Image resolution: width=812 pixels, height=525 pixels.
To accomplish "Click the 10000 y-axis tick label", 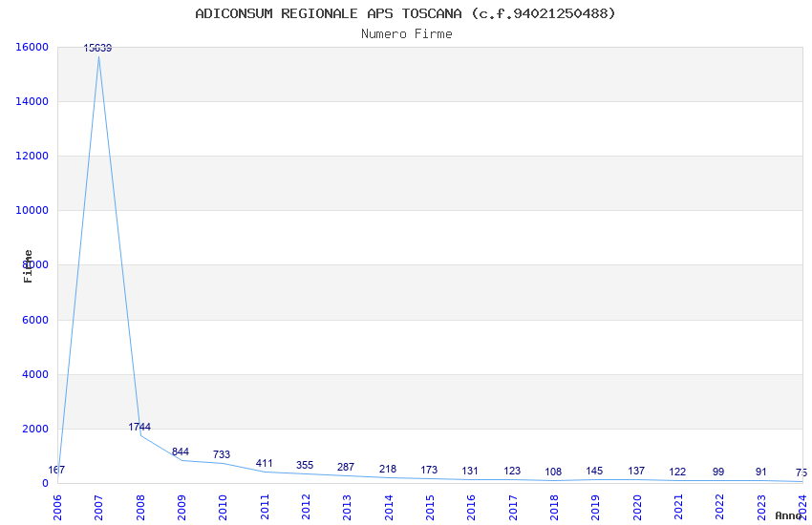I will (x=32, y=211).
